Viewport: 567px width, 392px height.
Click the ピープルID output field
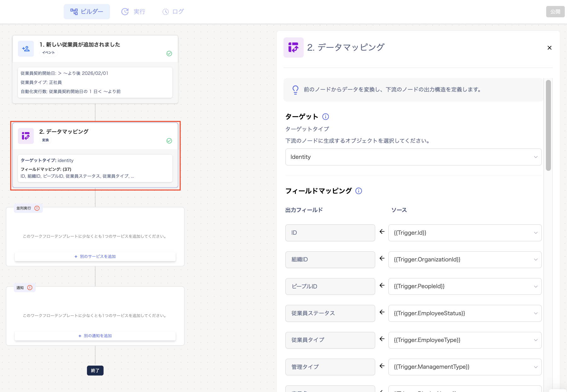(x=330, y=286)
